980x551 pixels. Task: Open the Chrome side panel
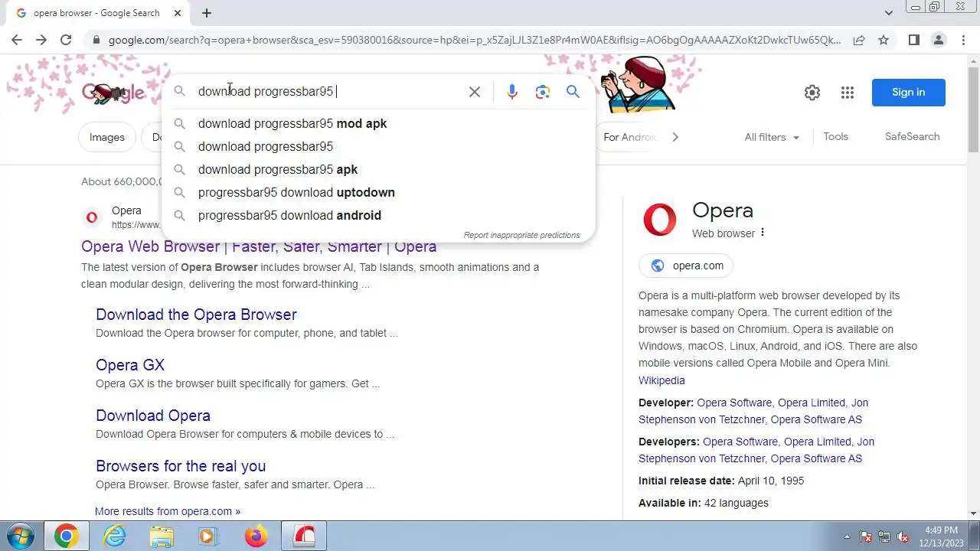(x=914, y=40)
